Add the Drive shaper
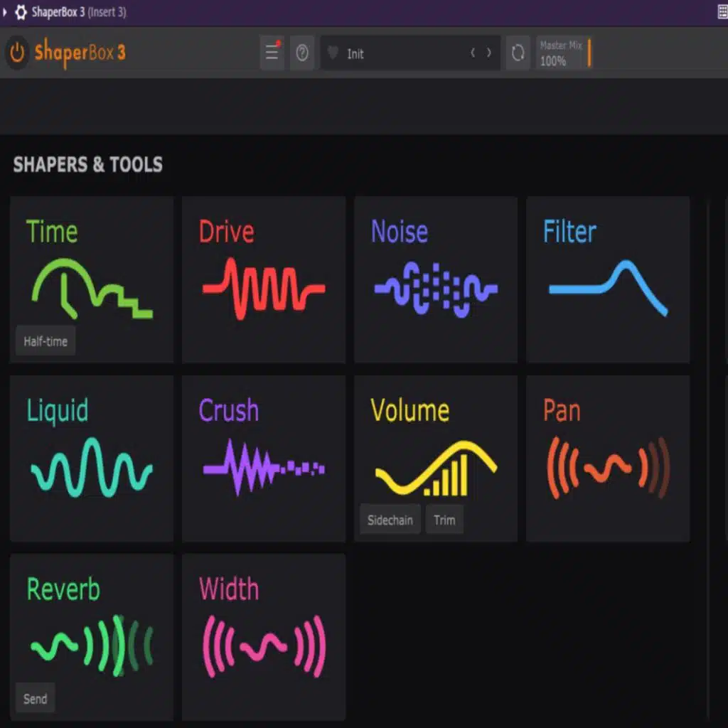The width and height of the screenshot is (728, 728). tap(264, 279)
